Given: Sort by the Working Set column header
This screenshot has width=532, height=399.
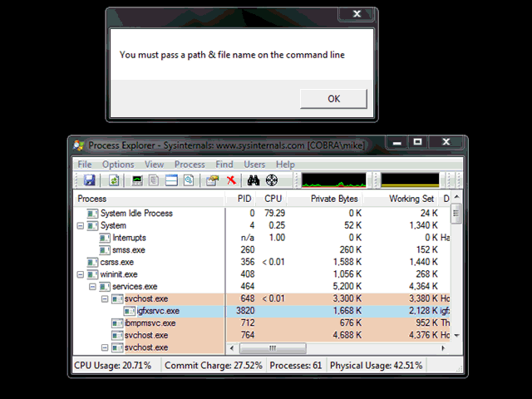Looking at the screenshot, I should click(401, 199).
